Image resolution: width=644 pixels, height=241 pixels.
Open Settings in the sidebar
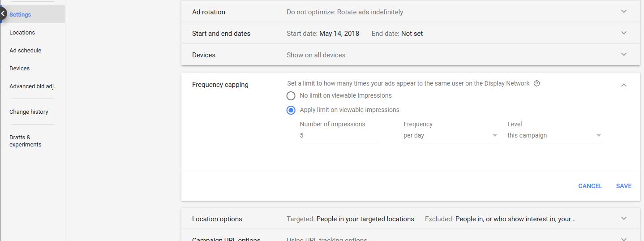(x=20, y=15)
